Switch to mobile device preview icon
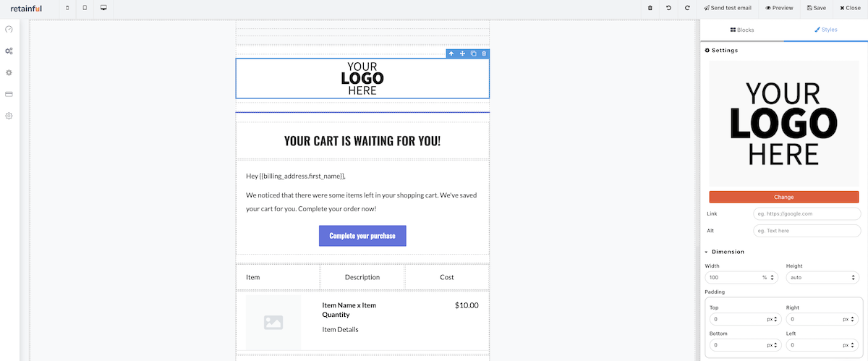The width and height of the screenshot is (868, 361). pyautogui.click(x=67, y=8)
